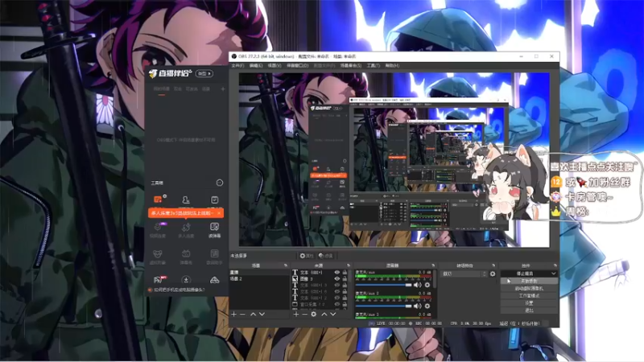Open 场景集合(S) menu in OBS
The image size is (644, 362).
[x=351, y=66]
